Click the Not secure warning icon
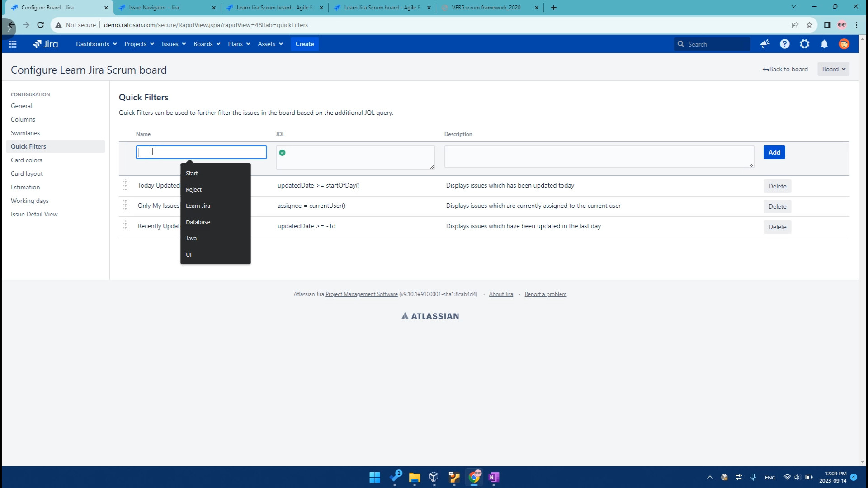 pyautogui.click(x=58, y=25)
